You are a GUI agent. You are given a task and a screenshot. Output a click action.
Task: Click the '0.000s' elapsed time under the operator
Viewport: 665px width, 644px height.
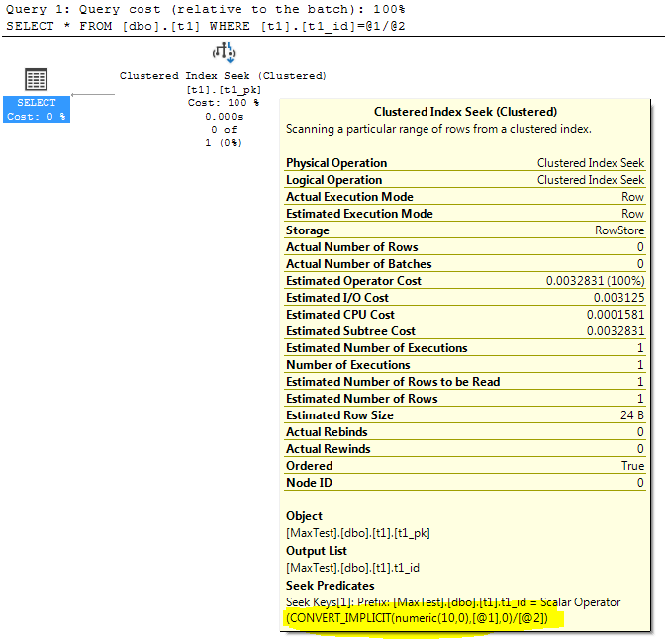click(225, 116)
